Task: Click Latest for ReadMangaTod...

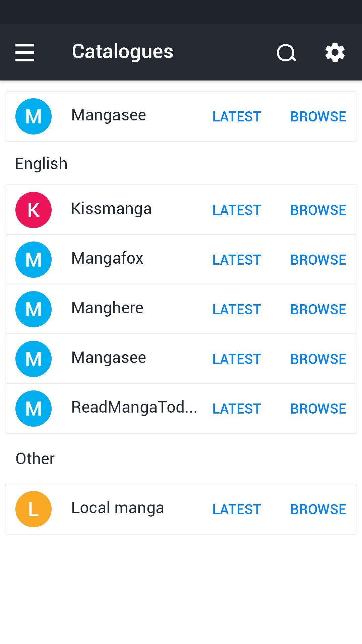Action: coord(237,409)
